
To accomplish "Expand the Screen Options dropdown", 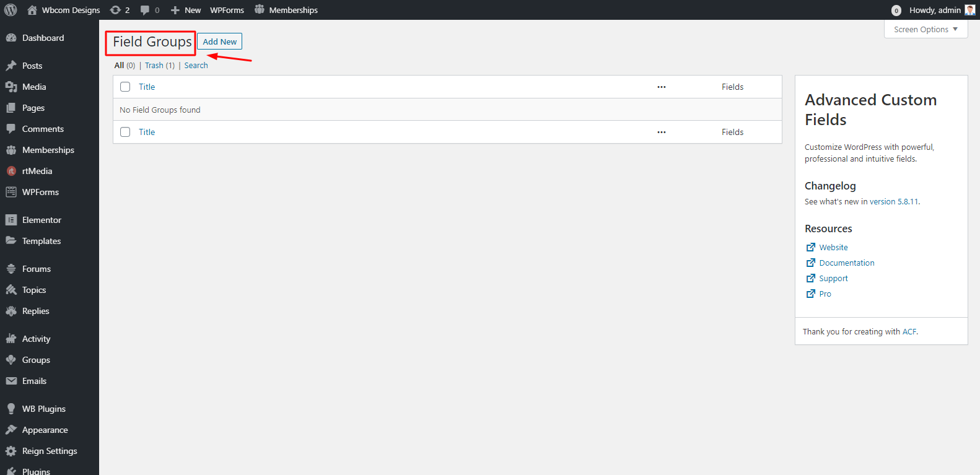I will coord(925,29).
